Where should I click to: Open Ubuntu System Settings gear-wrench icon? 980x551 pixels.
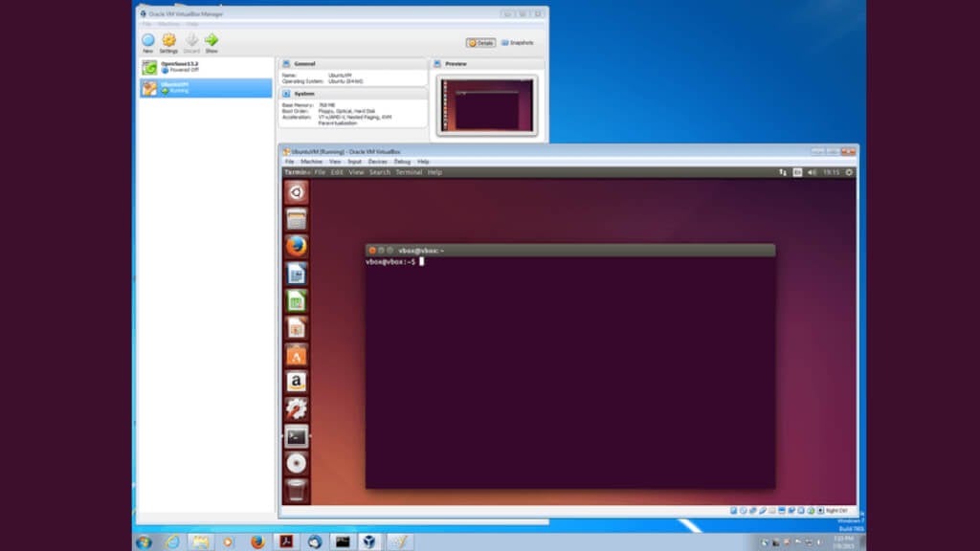[x=297, y=408]
